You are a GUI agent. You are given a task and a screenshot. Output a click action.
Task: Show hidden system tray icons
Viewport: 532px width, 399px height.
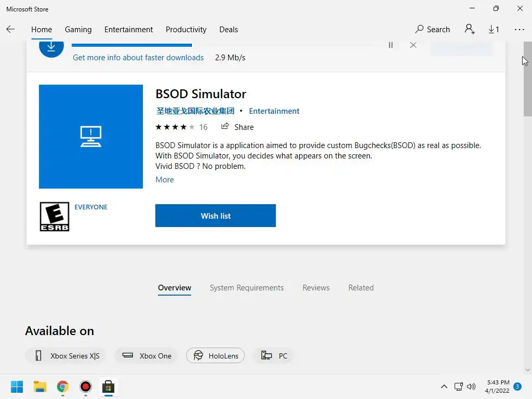click(x=444, y=387)
